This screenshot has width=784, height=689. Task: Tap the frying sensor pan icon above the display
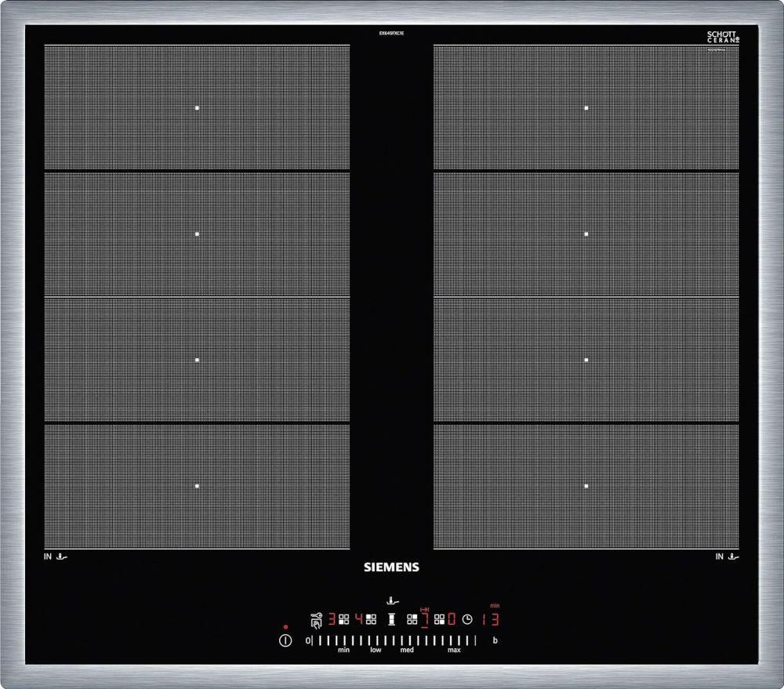pyautogui.click(x=393, y=600)
